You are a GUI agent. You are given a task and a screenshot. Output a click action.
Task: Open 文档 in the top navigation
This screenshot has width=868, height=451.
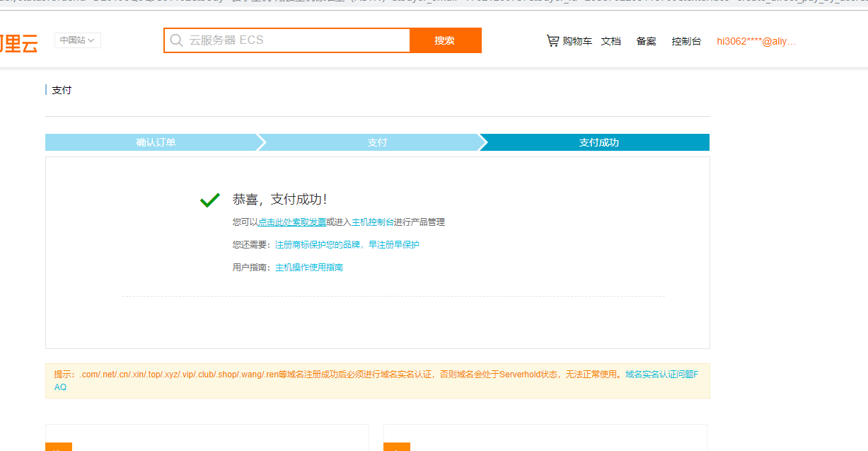pyautogui.click(x=611, y=41)
